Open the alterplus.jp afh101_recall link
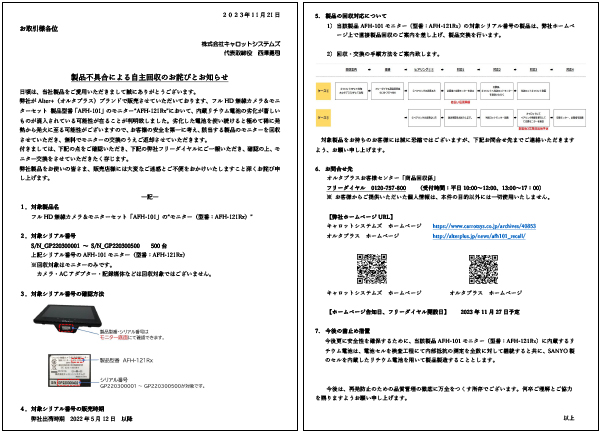Image resolution: width=600 pixels, height=436 pixels. [x=479, y=236]
